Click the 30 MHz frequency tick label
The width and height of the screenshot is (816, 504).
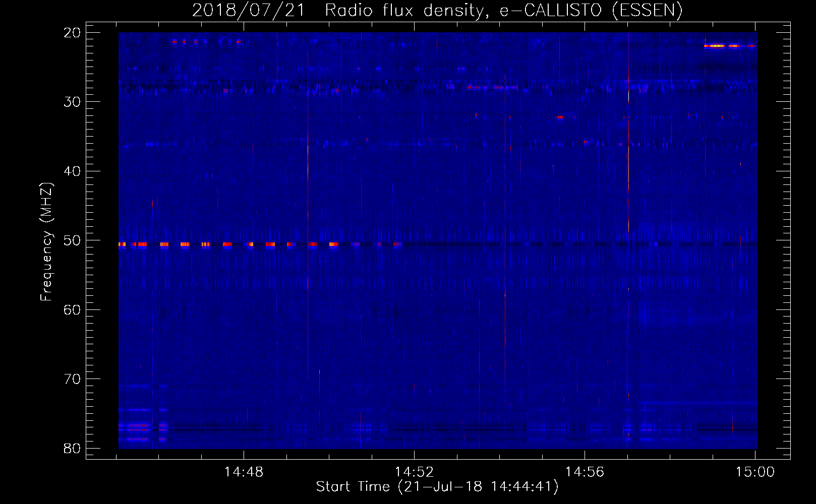[x=72, y=102]
